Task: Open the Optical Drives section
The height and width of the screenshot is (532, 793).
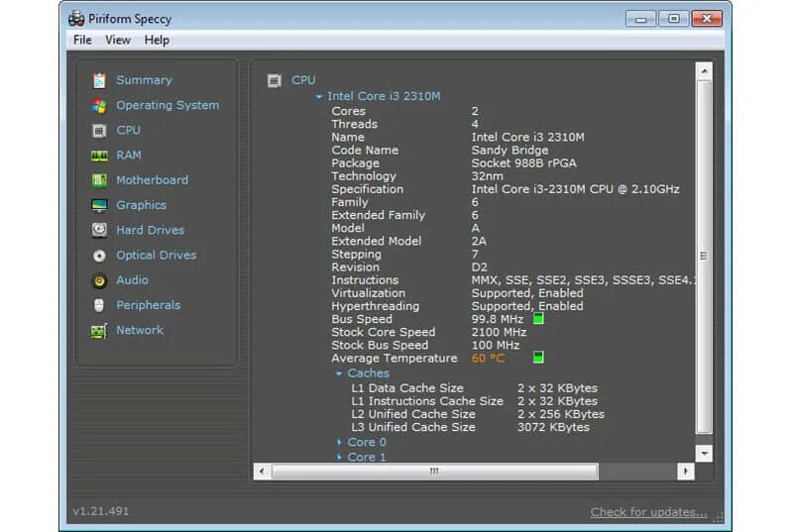Action: (157, 256)
